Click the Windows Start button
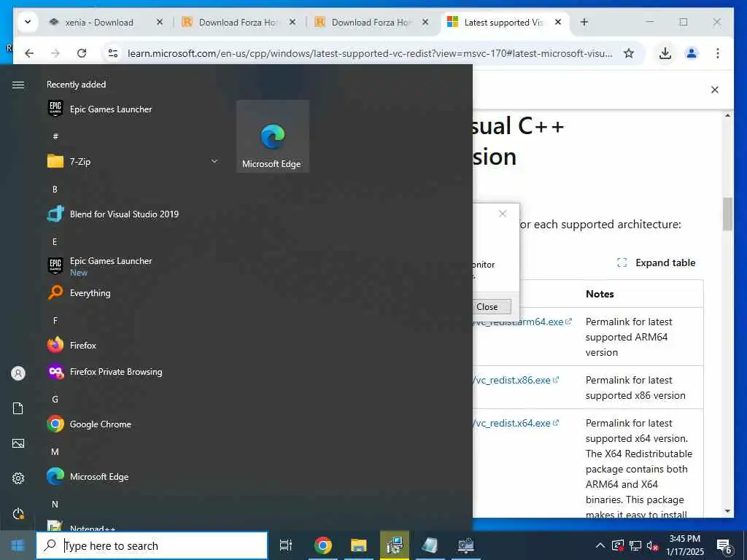 click(18, 545)
